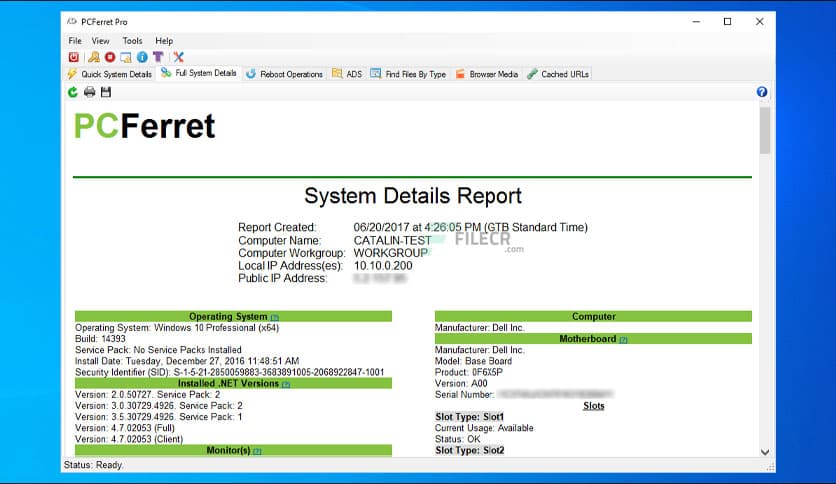Click the Slots heading
Screen dimensions: 836x484
[593, 406]
